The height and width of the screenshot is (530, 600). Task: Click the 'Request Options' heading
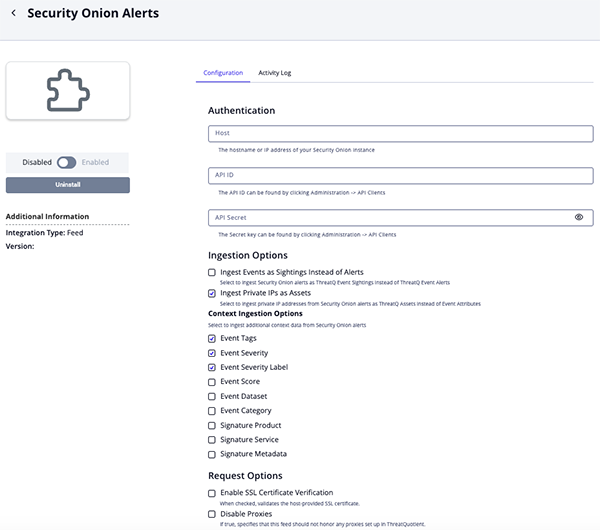[x=245, y=476]
